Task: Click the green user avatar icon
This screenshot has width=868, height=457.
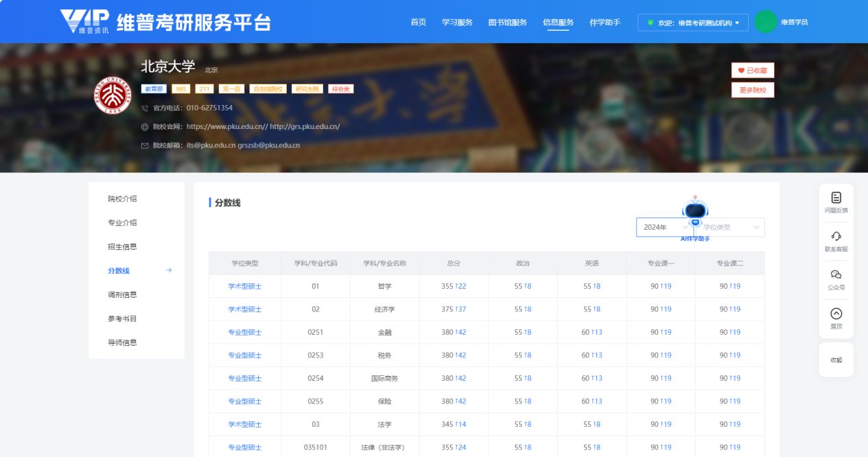Action: 765,22
